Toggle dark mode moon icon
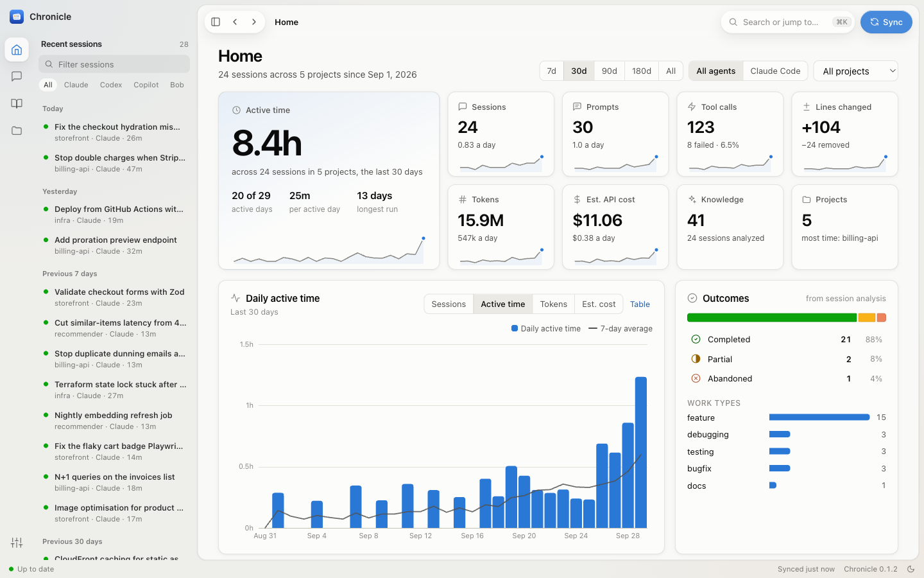Viewport: 924px width, 578px height. tap(911, 569)
